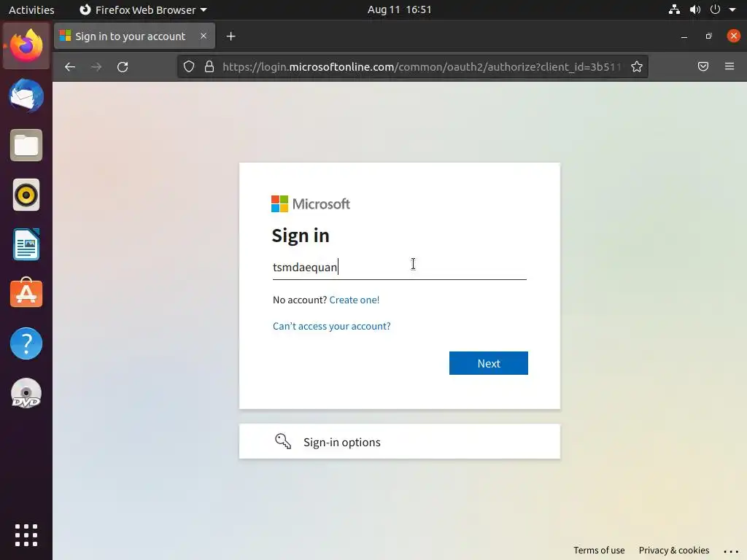Open Sign-in options

pyautogui.click(x=400, y=441)
